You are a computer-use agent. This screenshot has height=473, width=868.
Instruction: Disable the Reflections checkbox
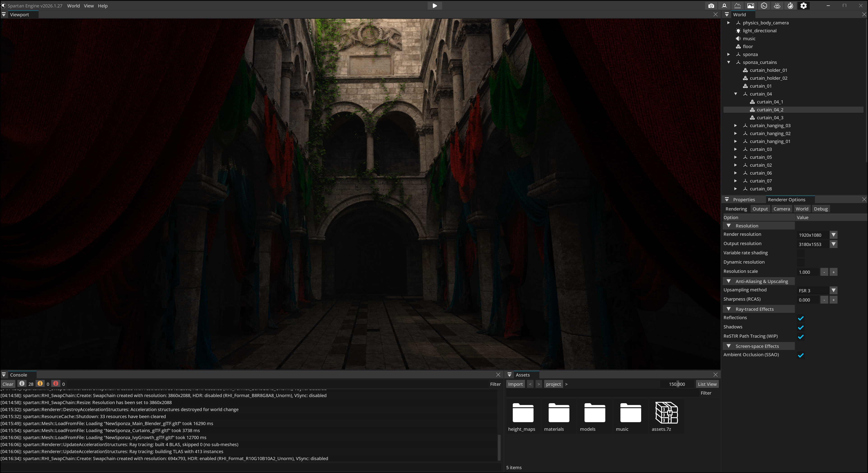801,318
